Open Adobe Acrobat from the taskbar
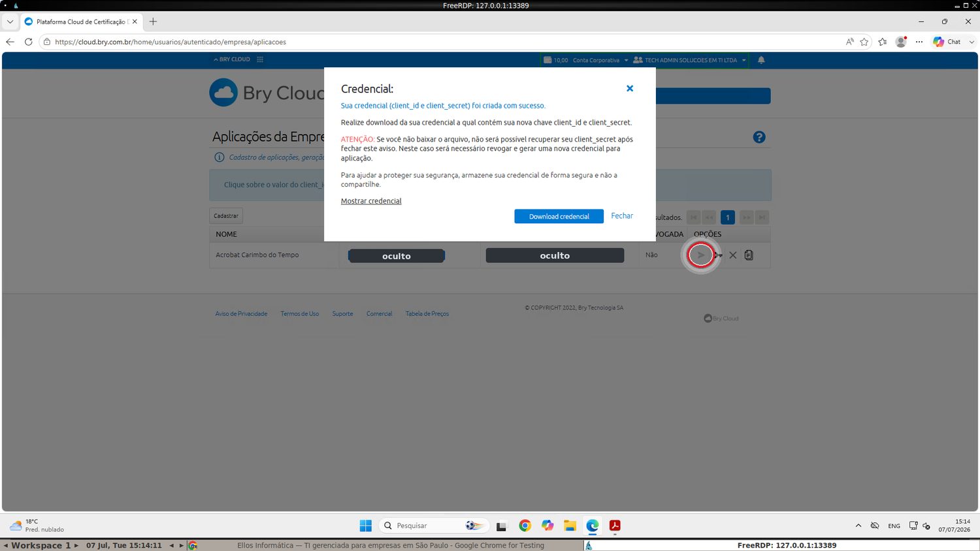This screenshot has width=980, height=551. (615, 526)
